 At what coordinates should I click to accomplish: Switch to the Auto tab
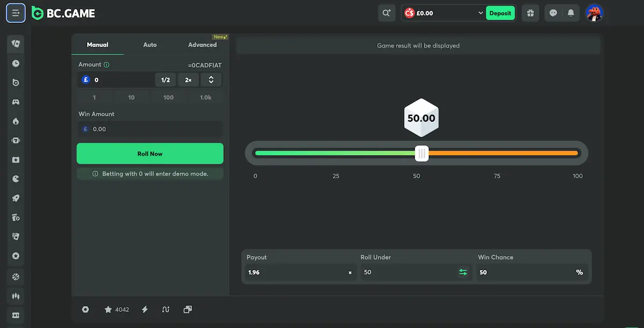150,44
